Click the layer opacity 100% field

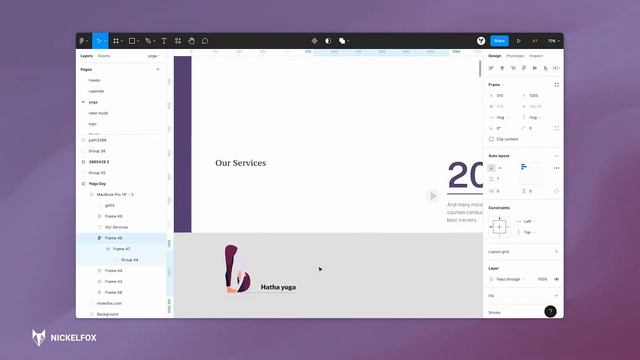point(542,279)
